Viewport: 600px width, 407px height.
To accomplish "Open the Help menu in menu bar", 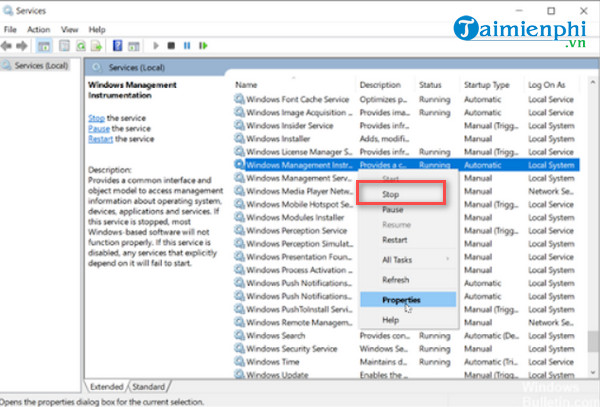I will pyautogui.click(x=97, y=29).
